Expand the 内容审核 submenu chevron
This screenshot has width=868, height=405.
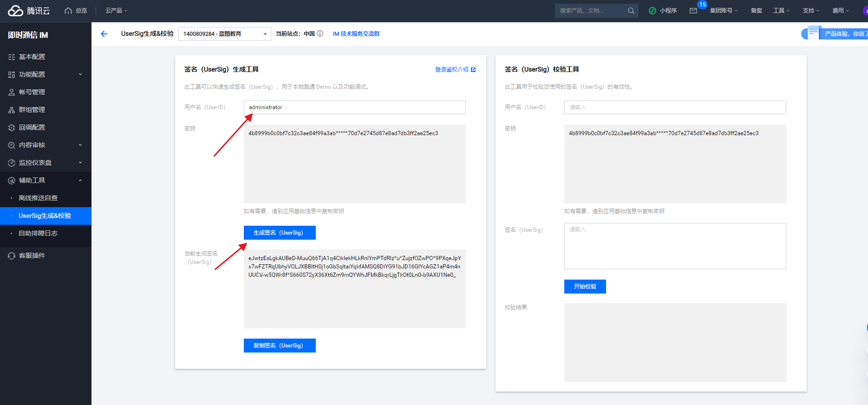tap(80, 145)
